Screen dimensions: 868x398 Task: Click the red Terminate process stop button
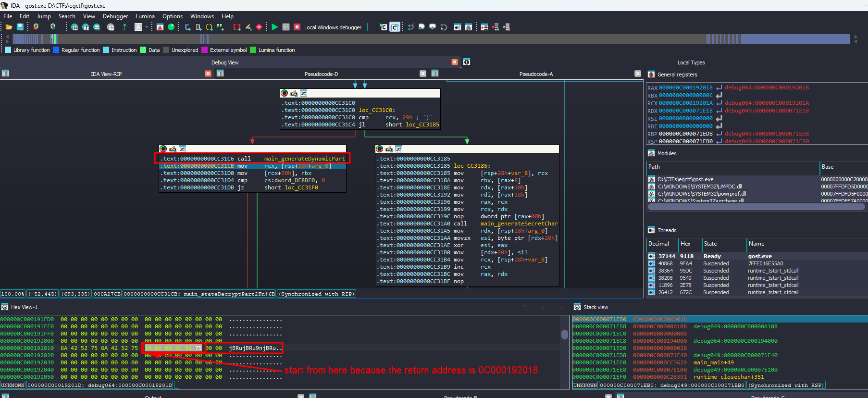tap(297, 27)
